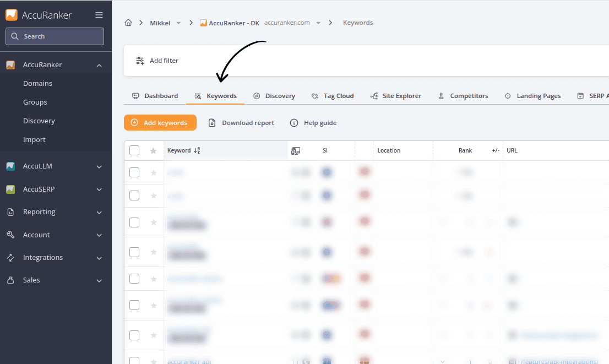This screenshot has width=609, height=364.
Task: Focus the sidebar Search field
Action: 55,36
